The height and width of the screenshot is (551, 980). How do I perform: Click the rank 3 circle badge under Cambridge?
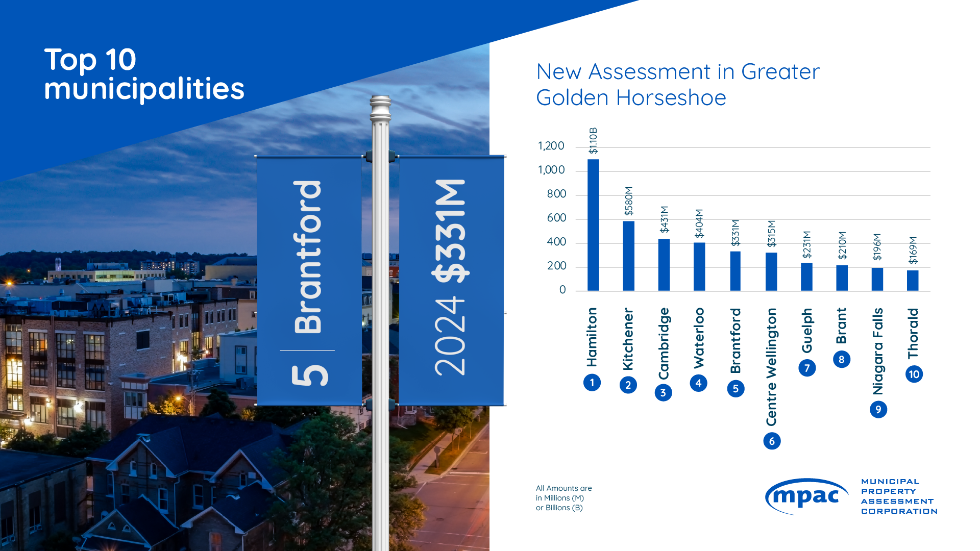tap(663, 393)
